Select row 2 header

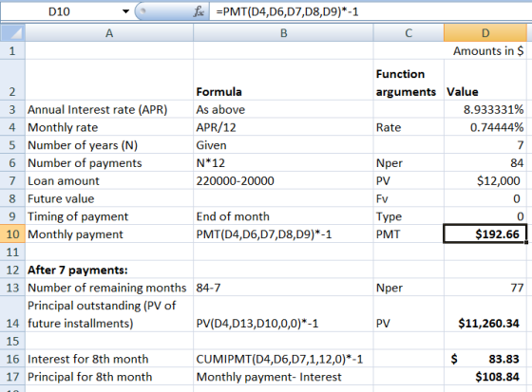[x=12, y=80]
